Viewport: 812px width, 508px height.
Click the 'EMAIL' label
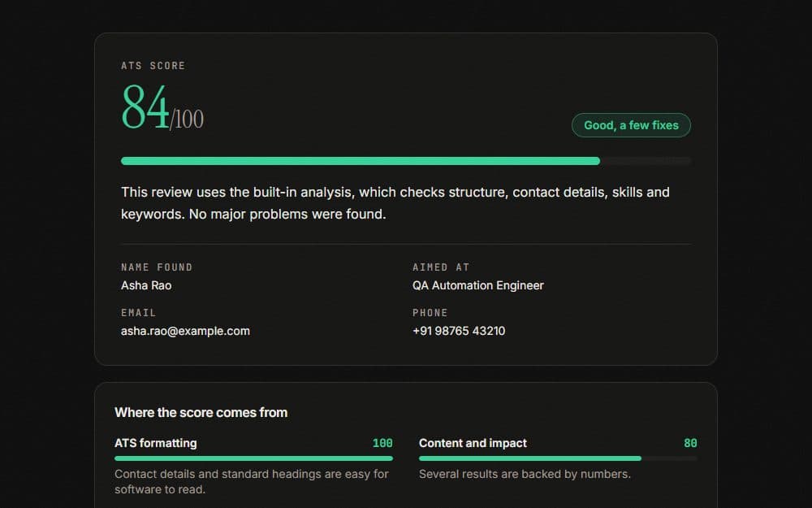138,313
